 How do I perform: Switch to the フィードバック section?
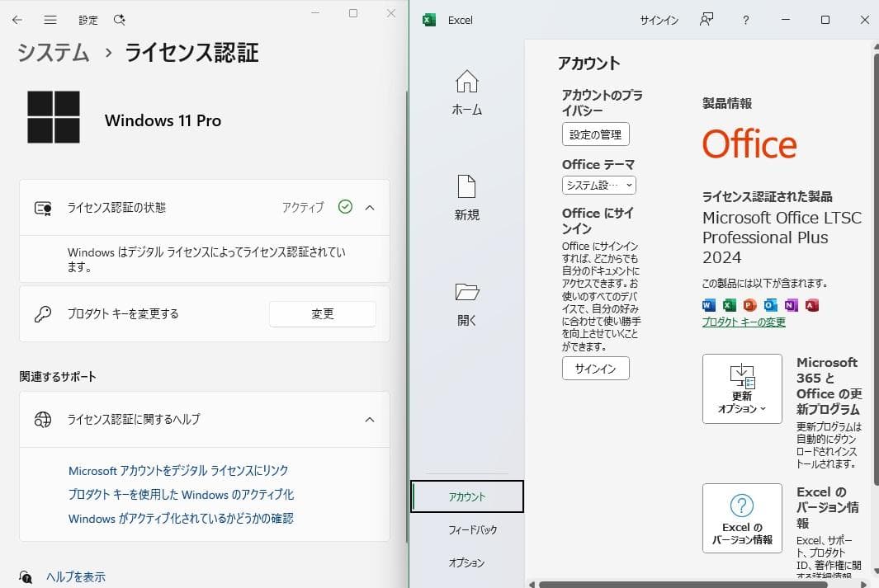coord(475,529)
